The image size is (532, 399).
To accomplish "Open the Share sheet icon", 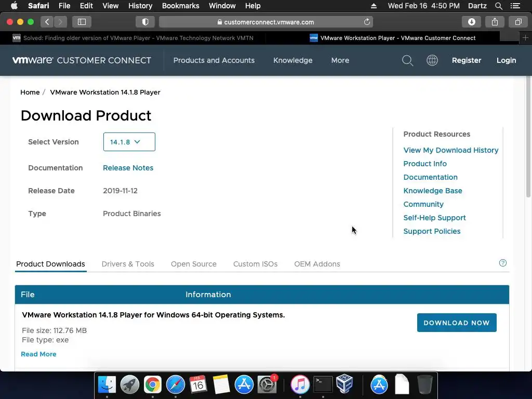I will (495, 22).
